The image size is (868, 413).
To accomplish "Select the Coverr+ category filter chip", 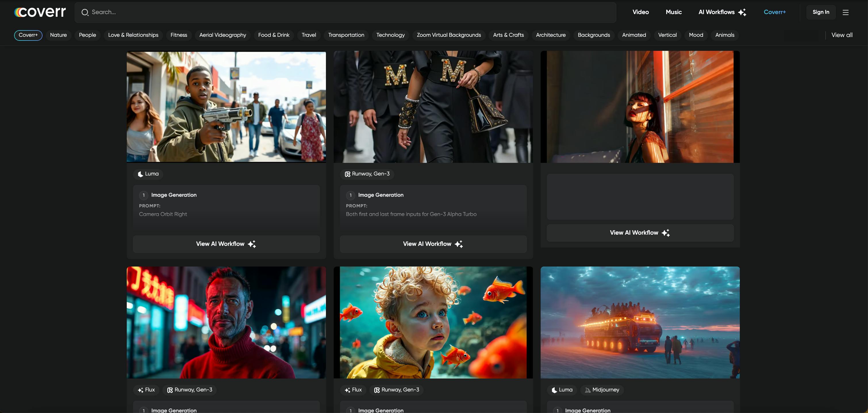I will coord(28,35).
